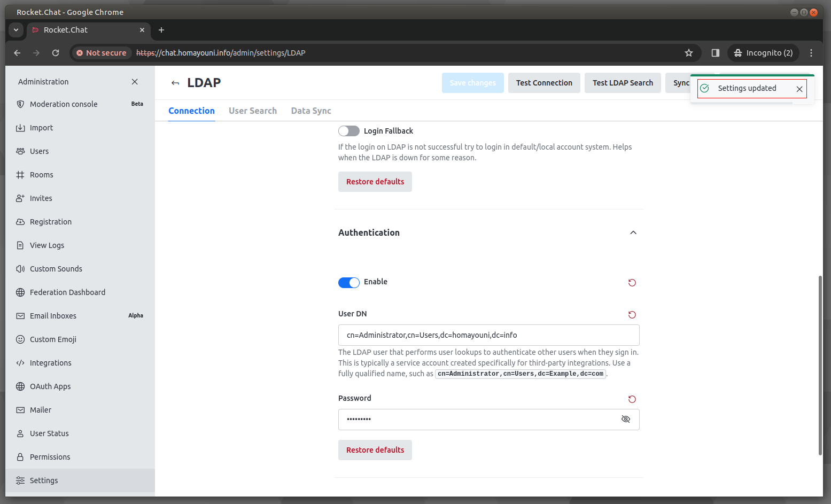The image size is (831, 504).
Task: Click the Custom Emoji smiley icon
Action: [20, 339]
